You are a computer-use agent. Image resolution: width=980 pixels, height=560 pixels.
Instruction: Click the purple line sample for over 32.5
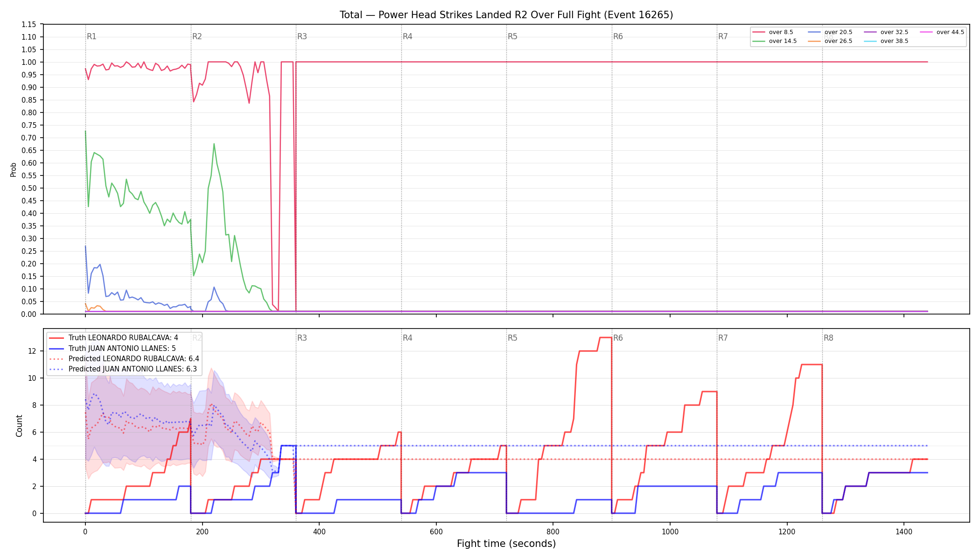tap(870, 32)
